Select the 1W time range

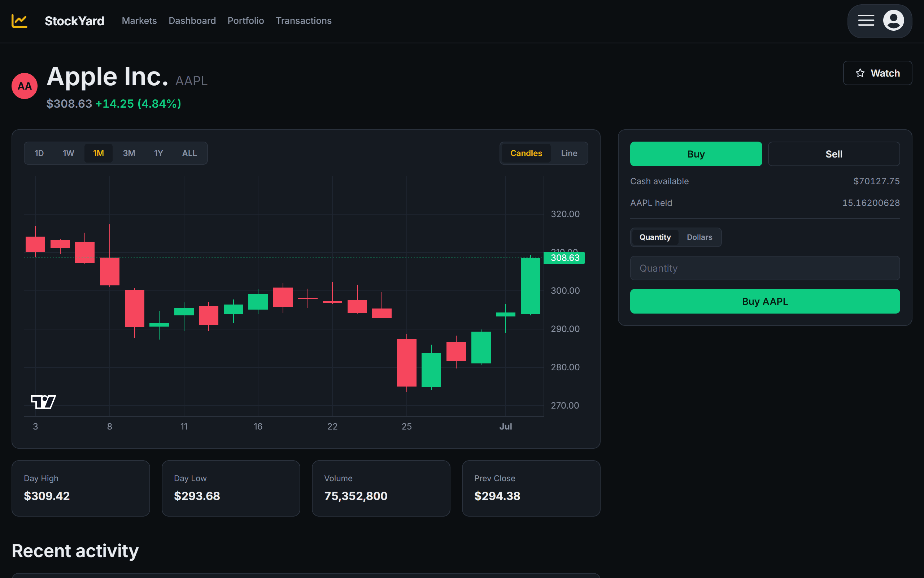[x=68, y=153]
